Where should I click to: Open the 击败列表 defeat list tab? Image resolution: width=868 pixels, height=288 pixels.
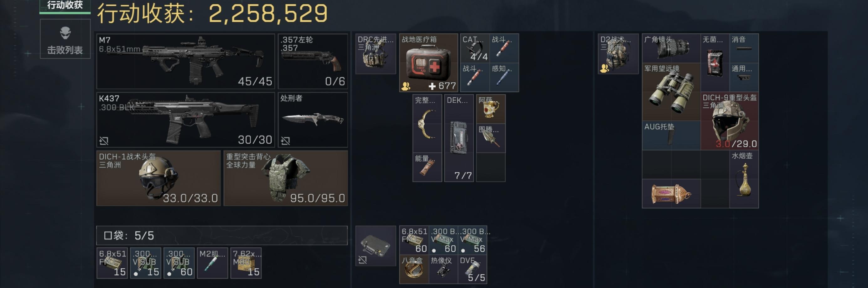coord(65,39)
